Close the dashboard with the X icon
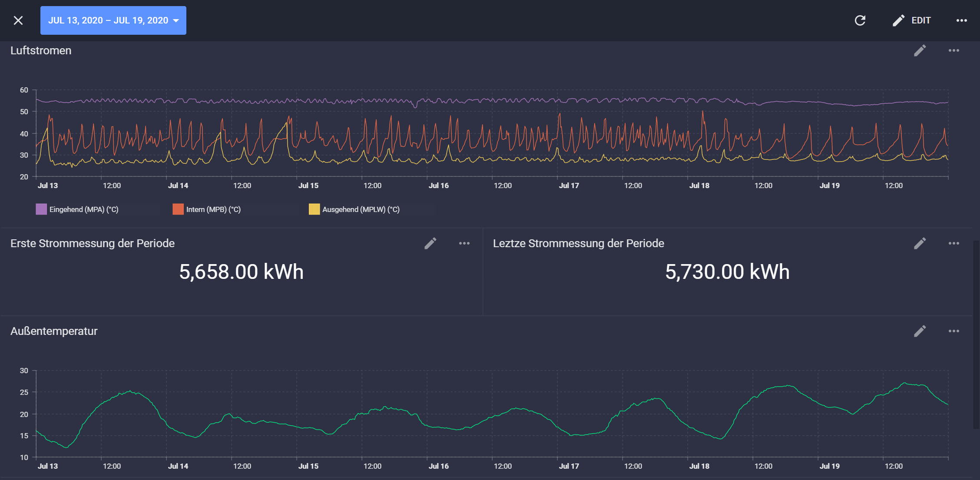This screenshot has width=980, height=480. tap(18, 20)
